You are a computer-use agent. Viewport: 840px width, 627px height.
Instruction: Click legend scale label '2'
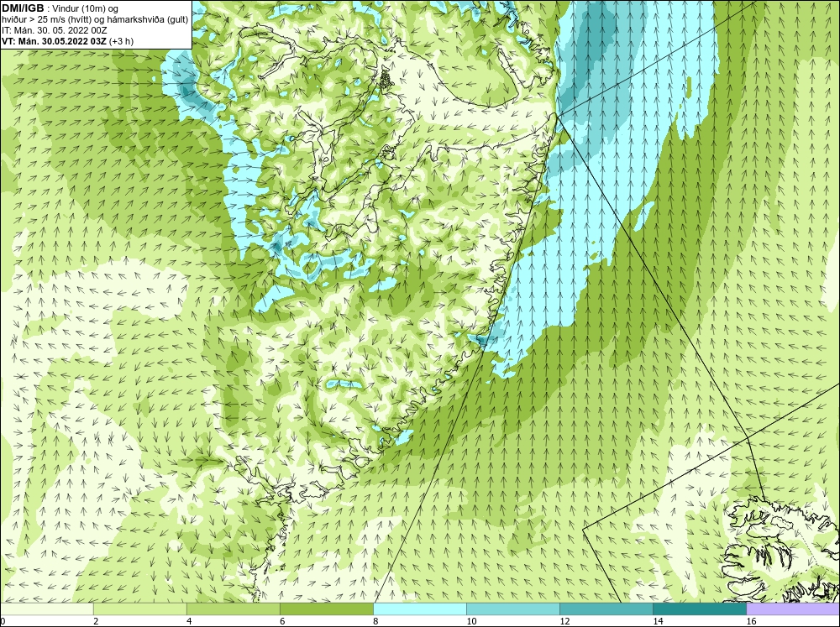click(x=96, y=621)
